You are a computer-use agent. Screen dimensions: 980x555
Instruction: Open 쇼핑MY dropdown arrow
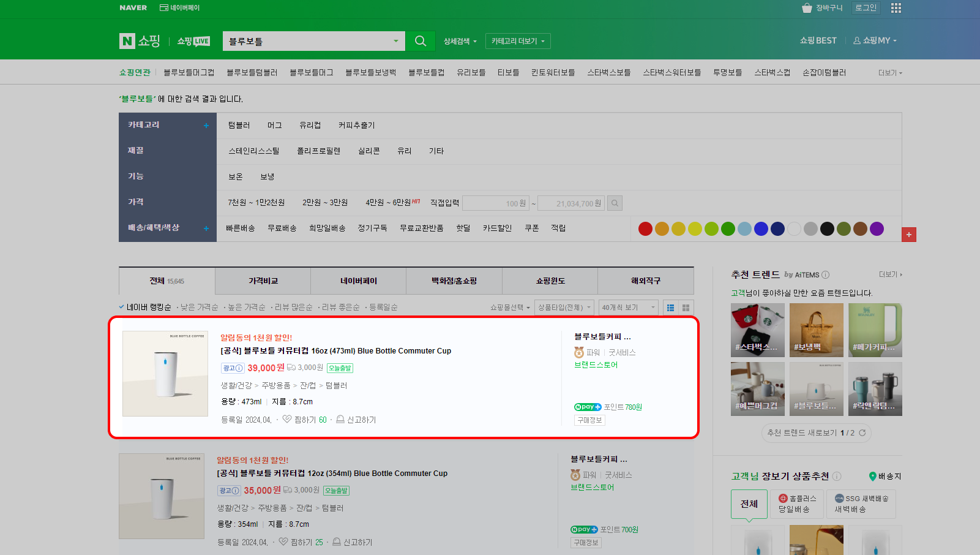click(895, 41)
